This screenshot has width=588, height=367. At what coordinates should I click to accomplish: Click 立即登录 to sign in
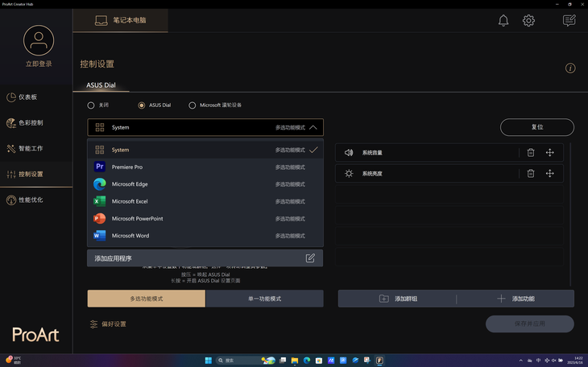pyautogui.click(x=39, y=64)
